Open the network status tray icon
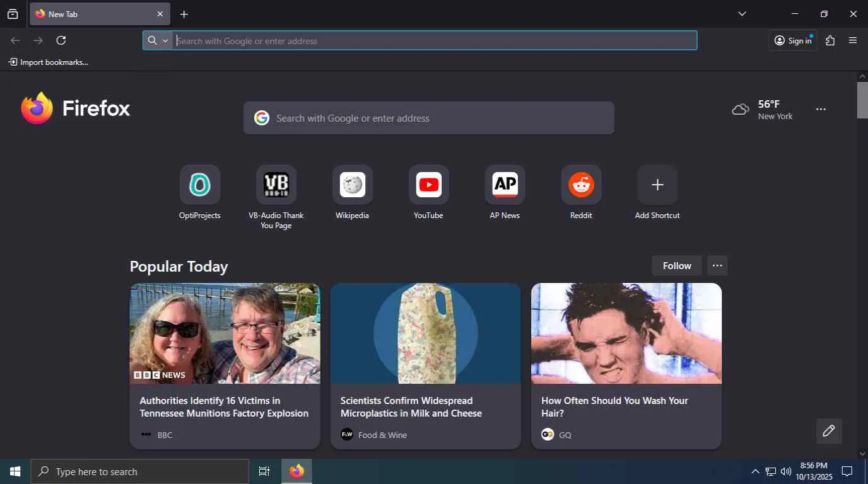Viewport: 868px width, 484px height. pyautogui.click(x=770, y=471)
